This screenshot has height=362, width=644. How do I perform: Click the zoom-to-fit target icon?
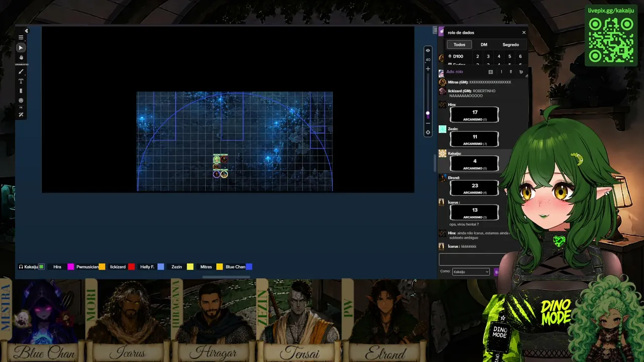[428, 133]
